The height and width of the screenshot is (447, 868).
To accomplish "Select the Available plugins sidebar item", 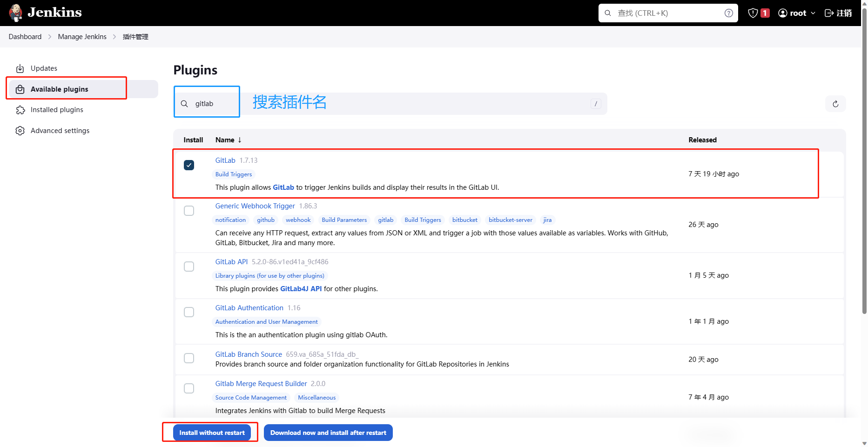I will (83, 89).
